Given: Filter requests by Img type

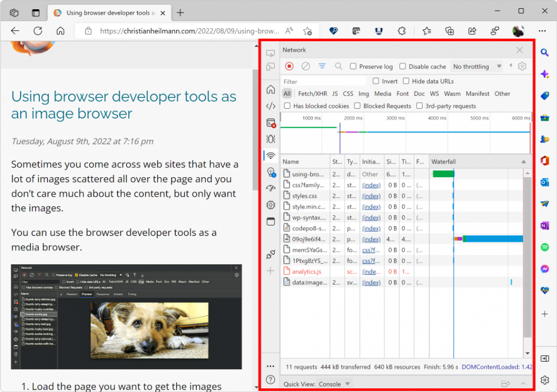Looking at the screenshot, I should click(363, 94).
